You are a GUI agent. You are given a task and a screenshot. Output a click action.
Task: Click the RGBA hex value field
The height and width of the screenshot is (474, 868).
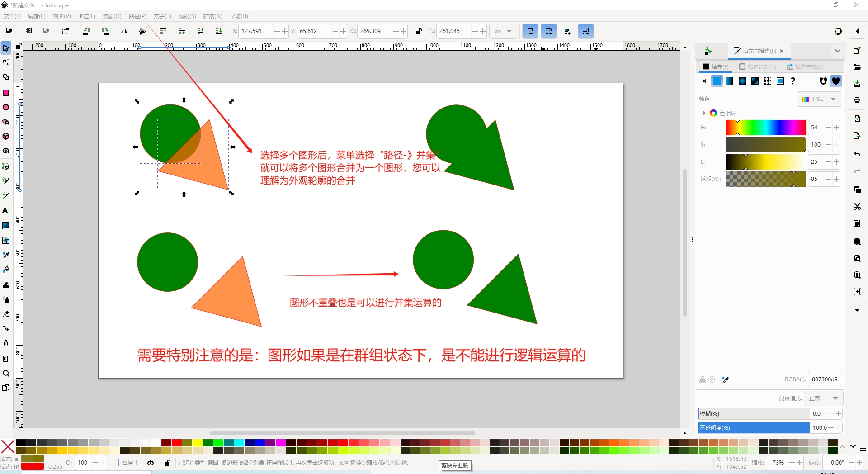[x=824, y=379]
